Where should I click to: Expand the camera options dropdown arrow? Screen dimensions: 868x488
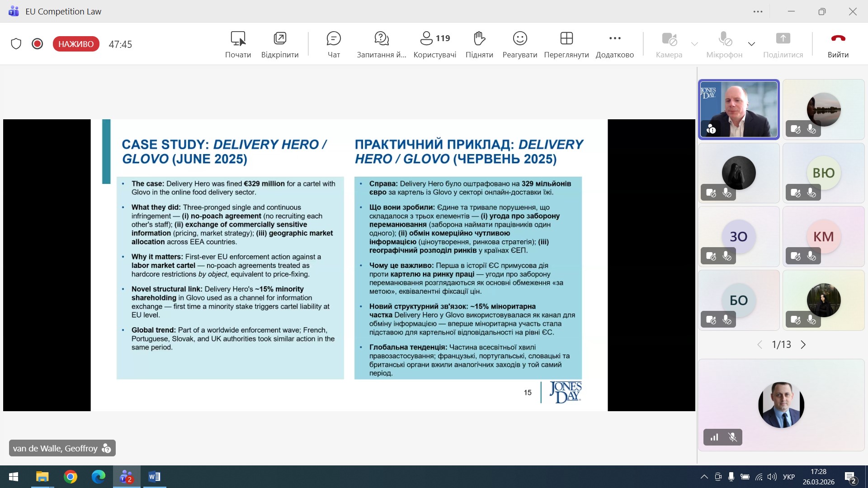694,44
